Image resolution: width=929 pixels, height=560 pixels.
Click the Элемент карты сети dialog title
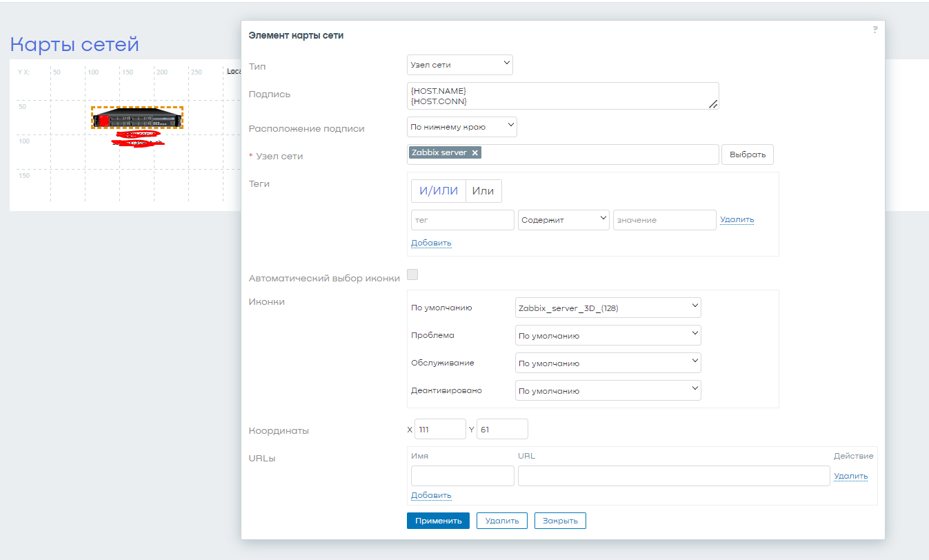(x=296, y=36)
